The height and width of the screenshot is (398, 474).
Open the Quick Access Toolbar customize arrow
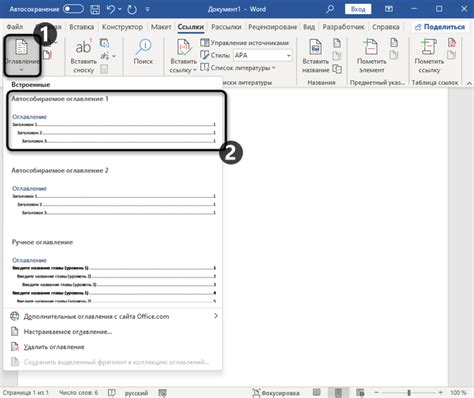[x=147, y=10]
